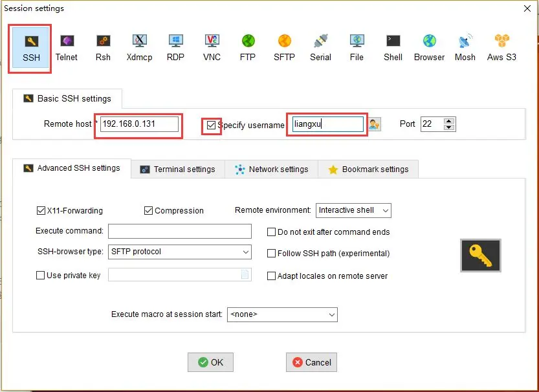
Task: Enable Follow SSH path (experimental)
Action: point(271,253)
